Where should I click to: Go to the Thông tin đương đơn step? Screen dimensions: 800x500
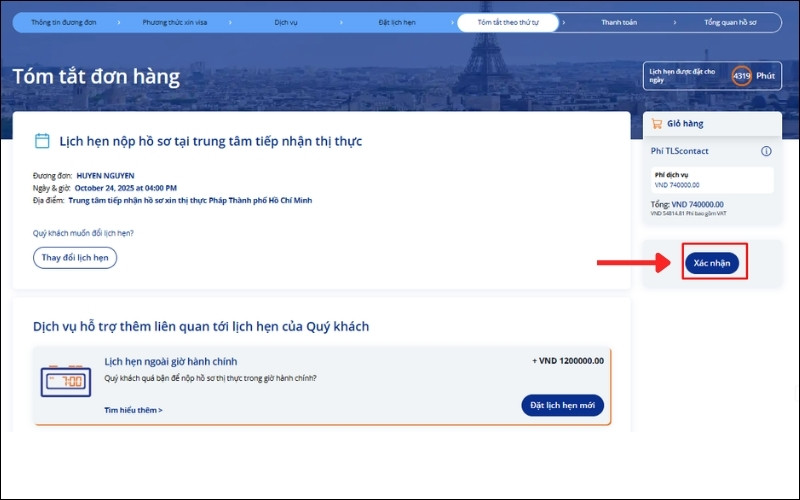(x=64, y=21)
